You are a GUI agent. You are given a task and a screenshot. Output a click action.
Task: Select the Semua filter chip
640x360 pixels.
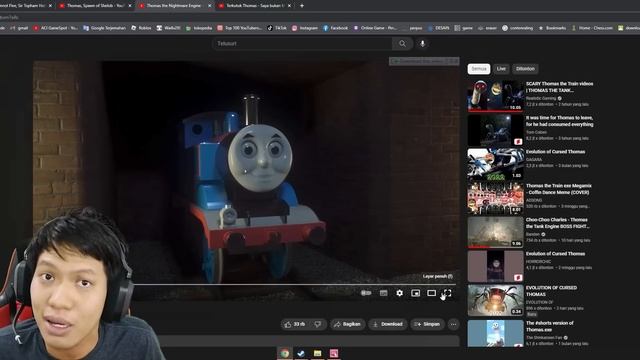[x=479, y=69]
